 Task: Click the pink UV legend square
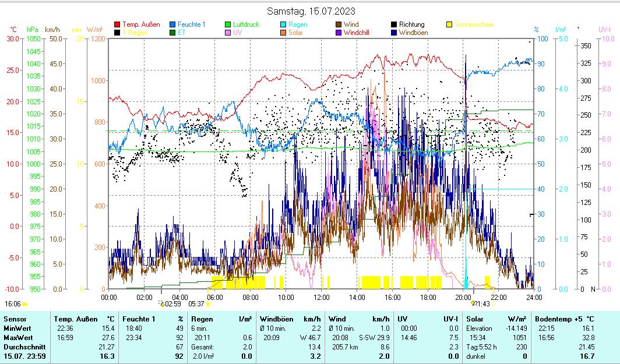tap(228, 33)
